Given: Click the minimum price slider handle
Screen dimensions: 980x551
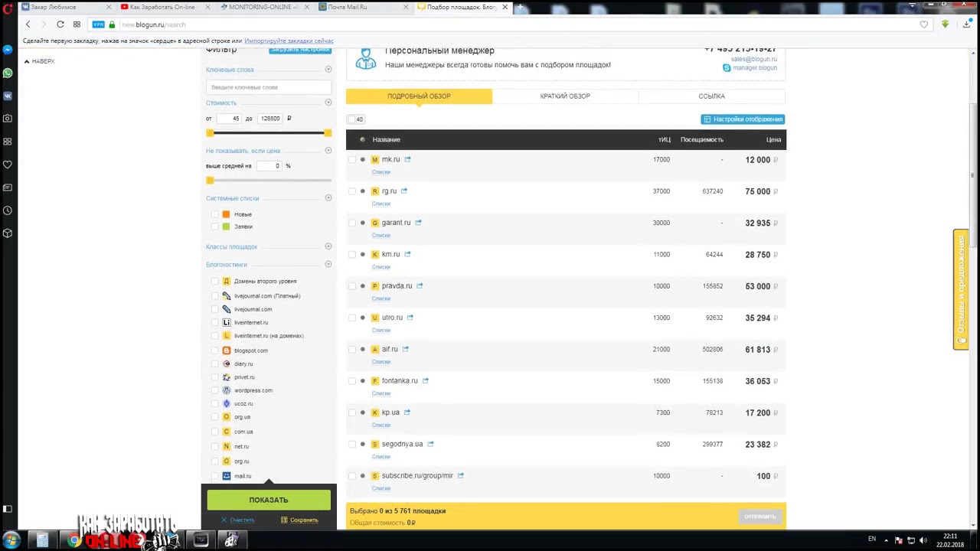Looking at the screenshot, I should (x=210, y=133).
